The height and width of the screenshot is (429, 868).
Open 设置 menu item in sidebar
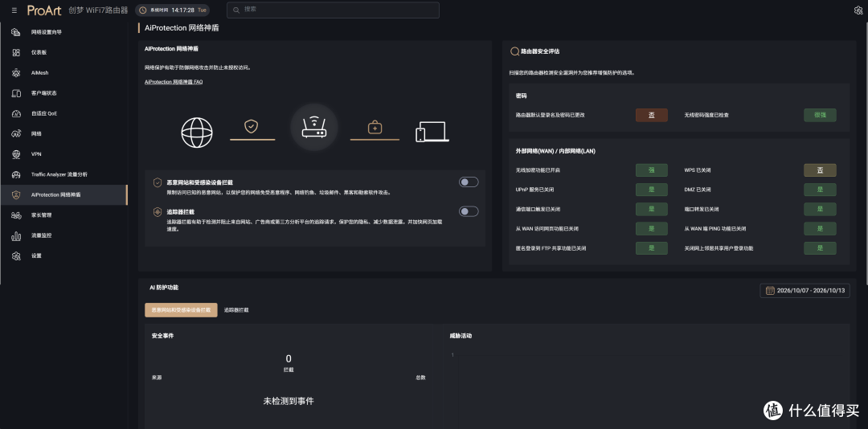[x=63, y=255]
